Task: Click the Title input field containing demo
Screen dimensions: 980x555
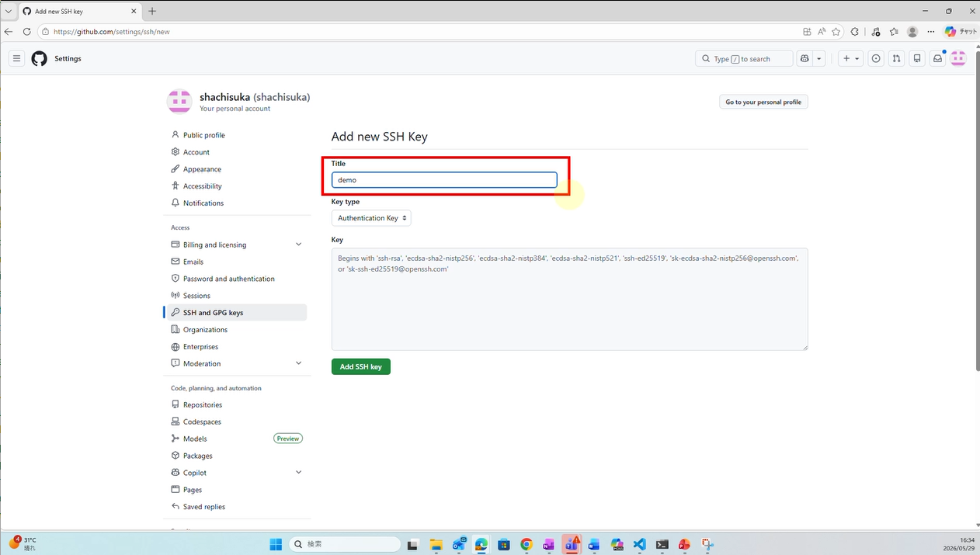Action: coord(444,180)
